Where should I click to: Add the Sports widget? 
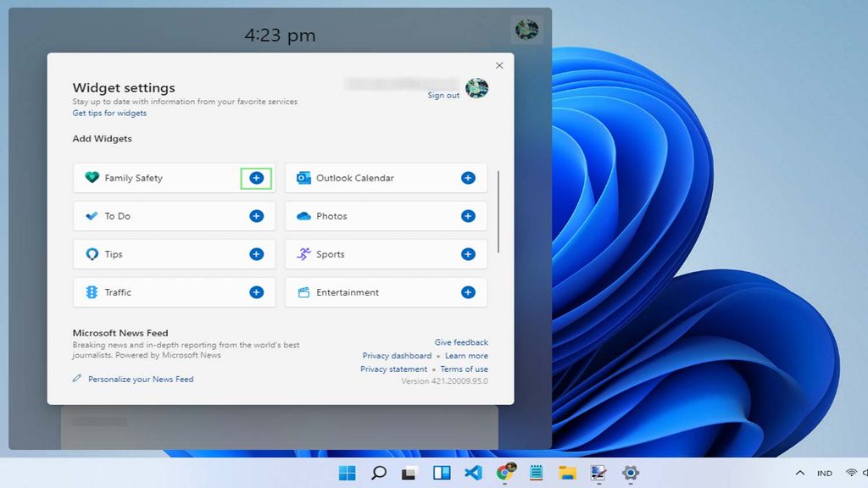coord(467,254)
